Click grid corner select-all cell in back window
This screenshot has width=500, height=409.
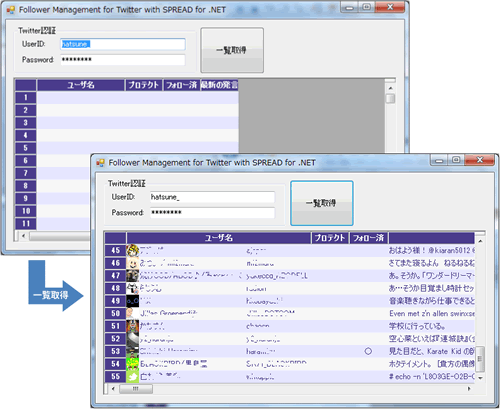(26, 85)
